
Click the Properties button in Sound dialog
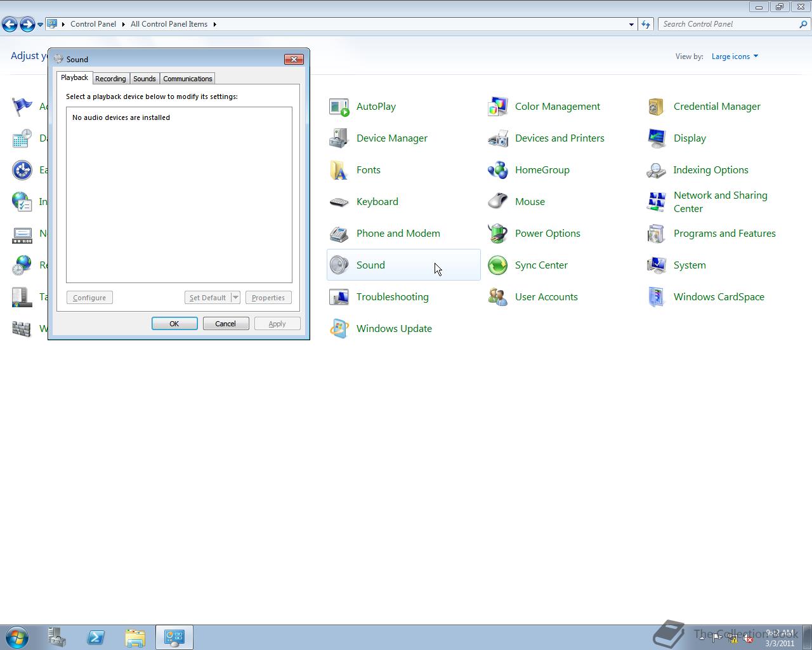pos(268,298)
